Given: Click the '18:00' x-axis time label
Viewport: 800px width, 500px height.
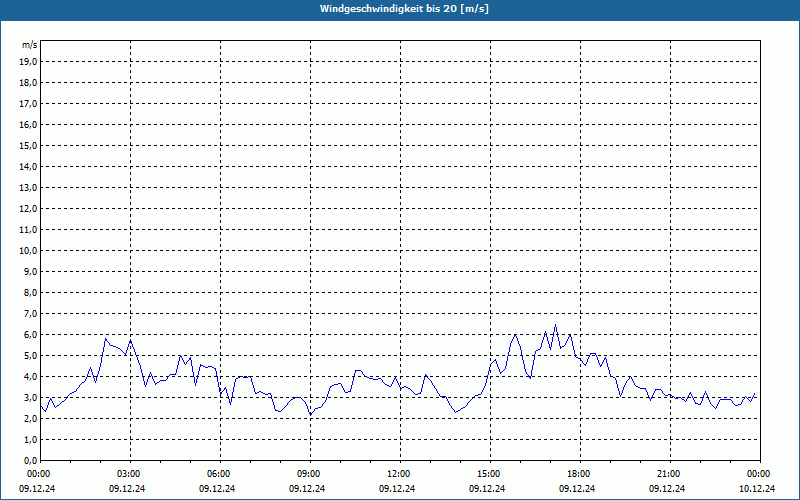Looking at the screenshot, I should (x=579, y=474).
